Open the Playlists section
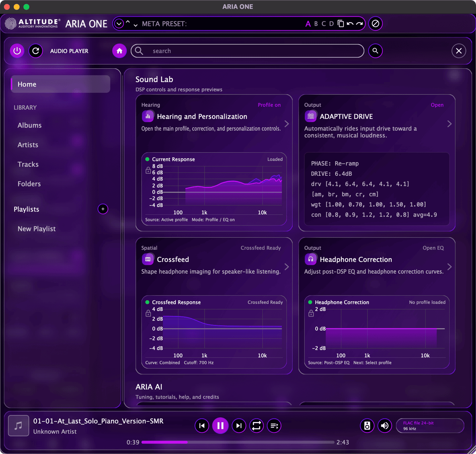 click(x=27, y=209)
